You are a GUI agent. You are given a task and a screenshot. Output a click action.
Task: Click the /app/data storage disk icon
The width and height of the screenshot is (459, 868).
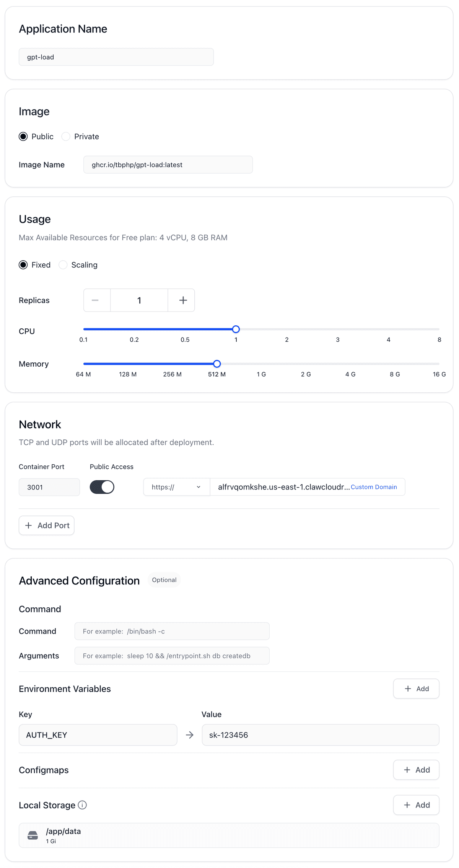tap(33, 835)
